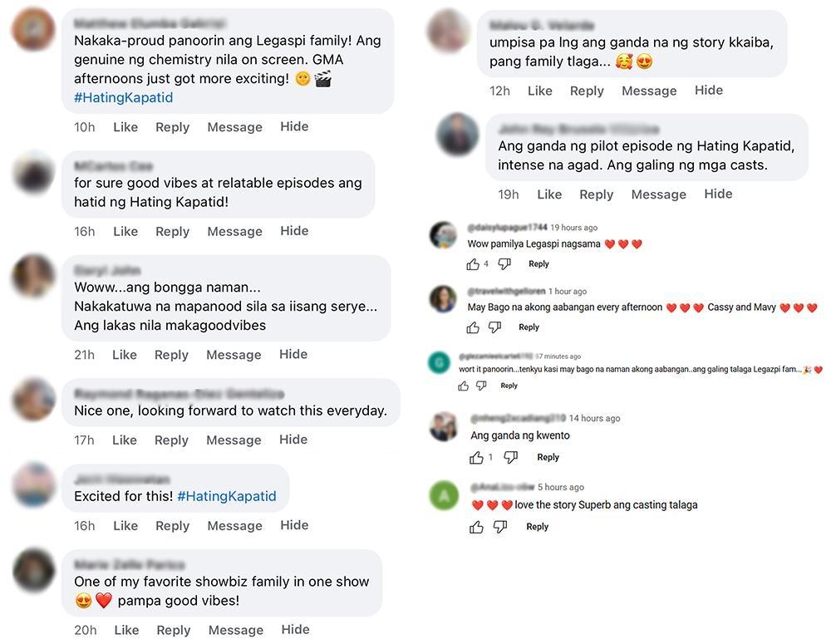Open the green 'A' profile avatar
This screenshot has height=644, width=831.
tap(445, 496)
